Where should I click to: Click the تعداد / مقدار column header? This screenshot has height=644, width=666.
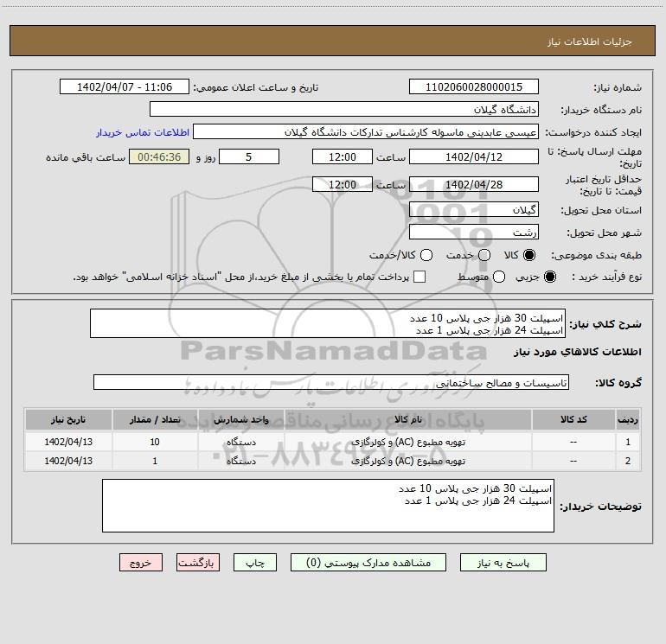155,419
